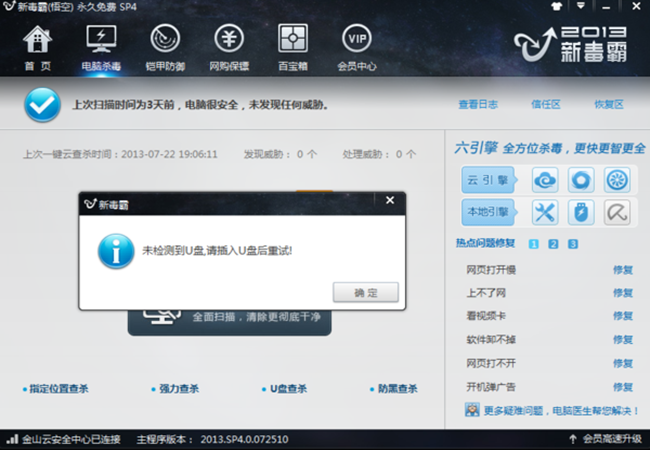
Task: Open 更多疑难问题 computer doctor link
Action: click(x=561, y=411)
